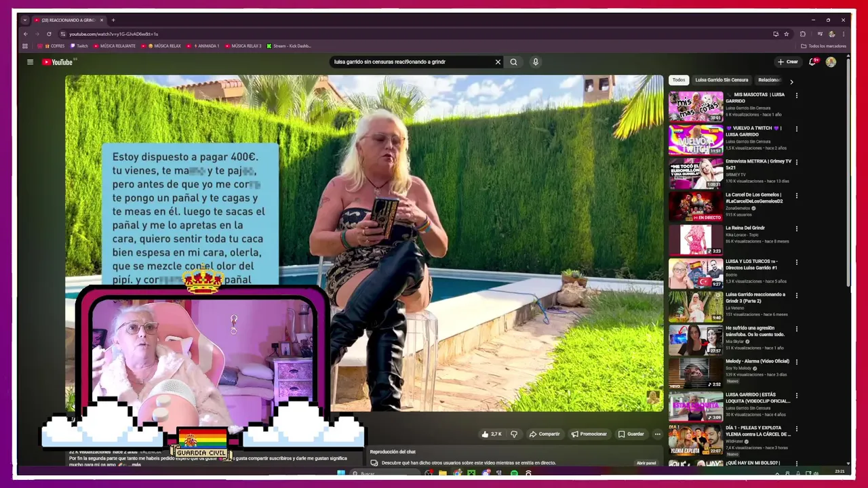The image size is (868, 488).
Task: Open the Chrome profile avatar
Action: (x=831, y=34)
